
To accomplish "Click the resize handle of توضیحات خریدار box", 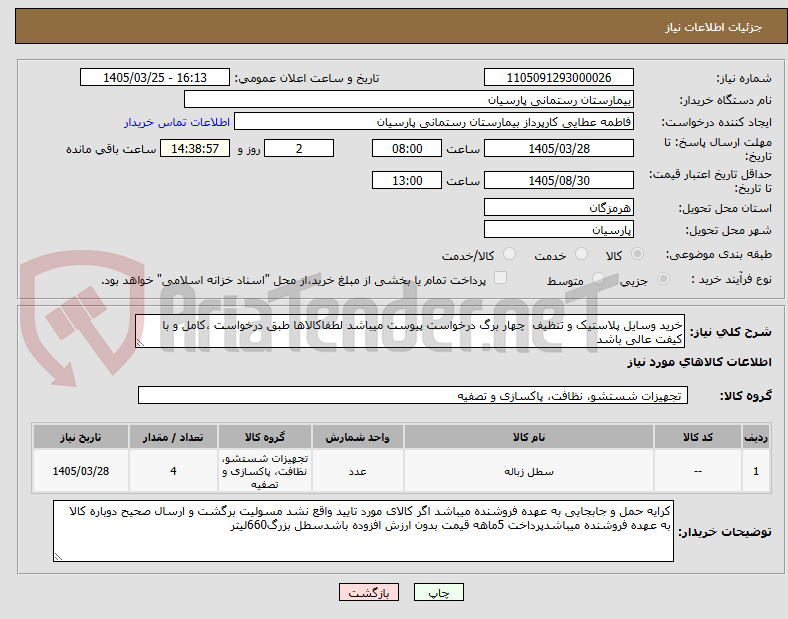I will tap(58, 556).
